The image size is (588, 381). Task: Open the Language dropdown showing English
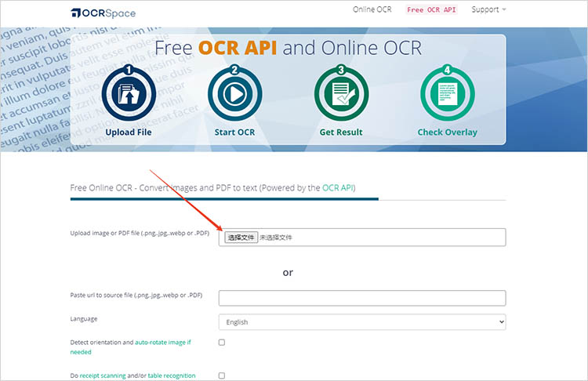tap(362, 322)
